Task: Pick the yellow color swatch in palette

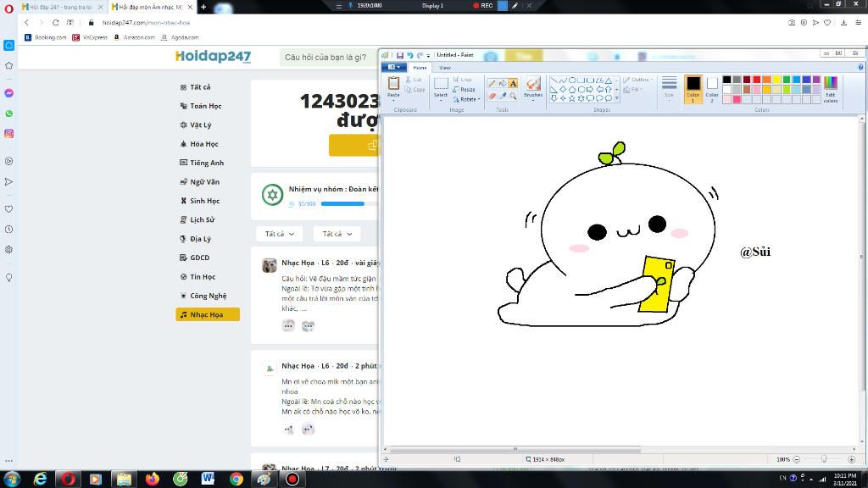Action: pos(776,80)
